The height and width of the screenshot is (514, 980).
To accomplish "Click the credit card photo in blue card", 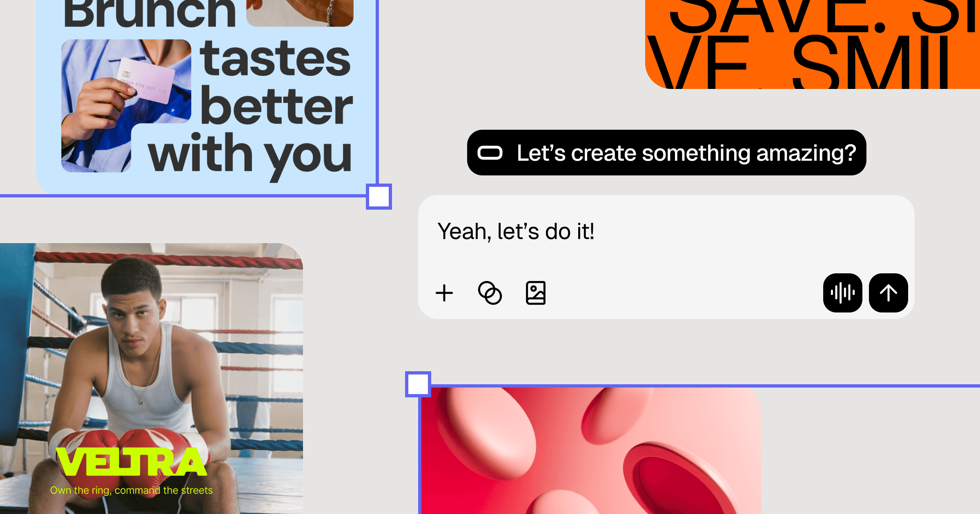I will click(x=126, y=106).
